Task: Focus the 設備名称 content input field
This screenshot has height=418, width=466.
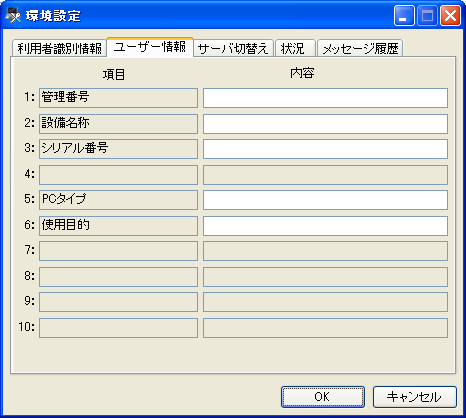Action: (325, 124)
